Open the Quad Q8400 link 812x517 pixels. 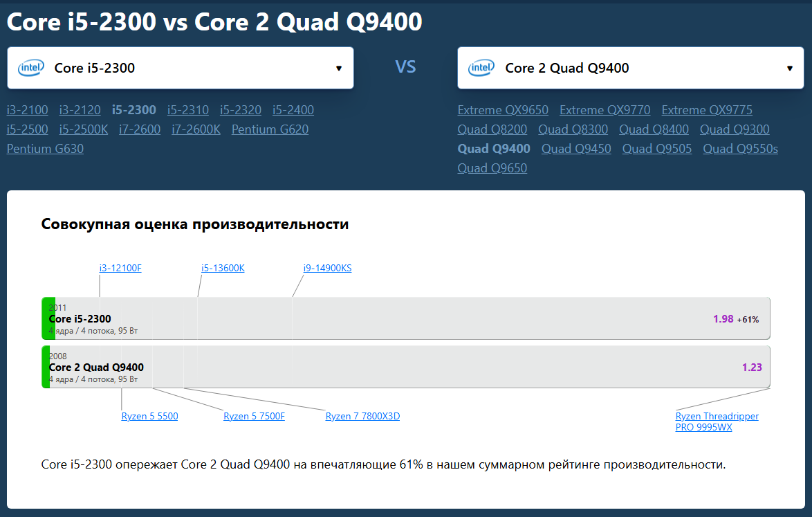tap(654, 129)
